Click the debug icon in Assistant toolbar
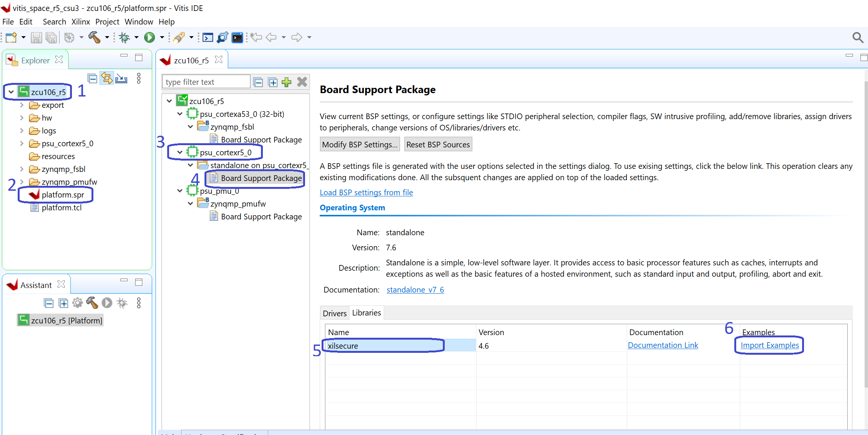The image size is (868, 435). 122,303
